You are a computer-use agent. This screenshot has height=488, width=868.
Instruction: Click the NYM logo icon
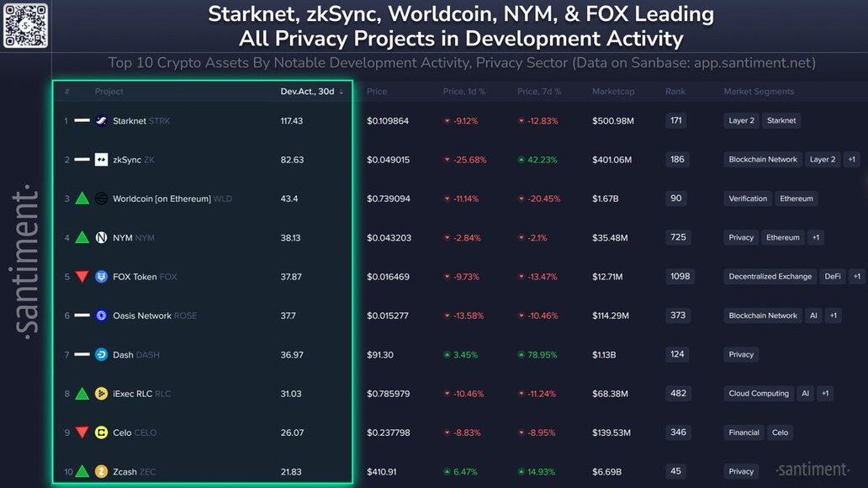pyautogui.click(x=101, y=237)
